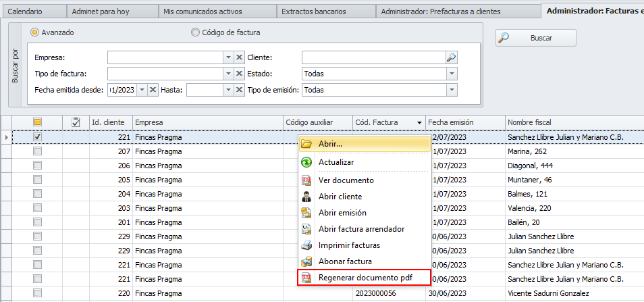644x302 pixels.
Task: Open the Tipo de factura dropdown
Action: click(x=228, y=74)
